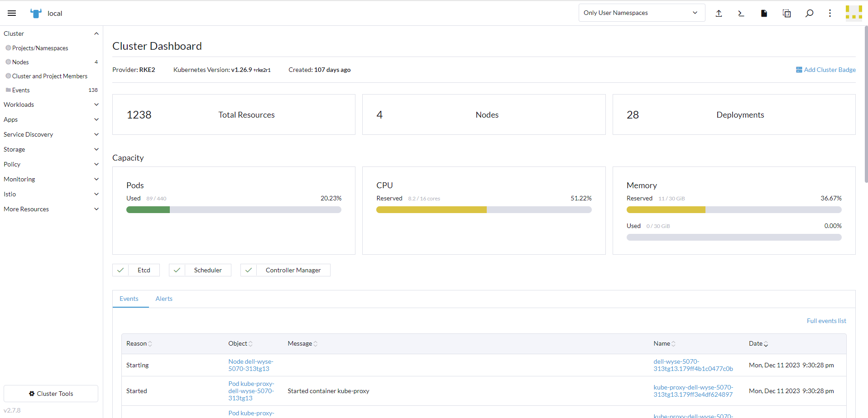Image resolution: width=868 pixels, height=418 pixels.
Task: Open the kubectl shell icon
Action: coord(741,13)
